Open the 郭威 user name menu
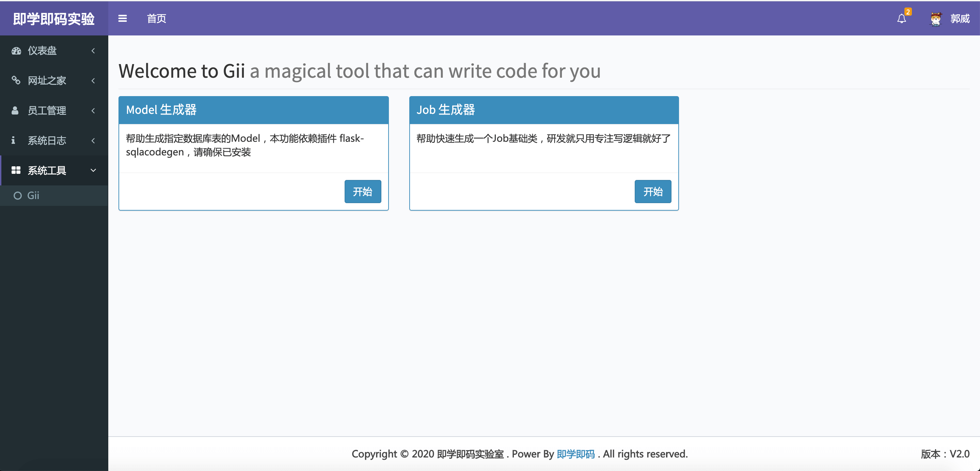Image resolution: width=980 pixels, height=471 pixels. (960, 19)
